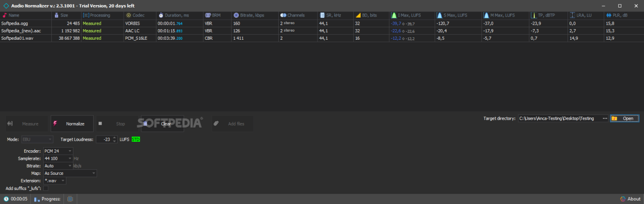Expand the Mode dropdown showing EBU
Viewport: 644px width, 204px height.
pyautogui.click(x=37, y=139)
